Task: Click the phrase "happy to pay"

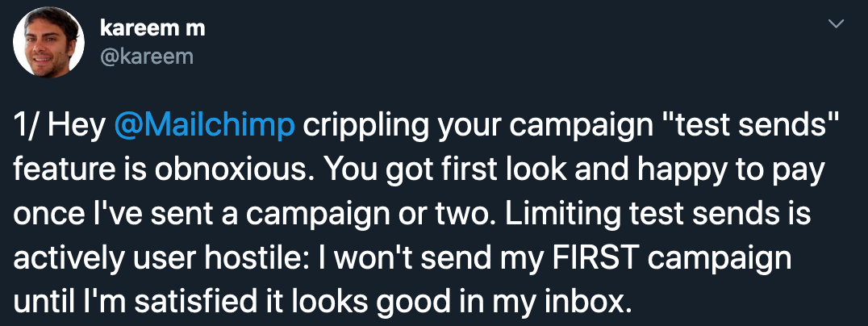Action: pos(726,173)
